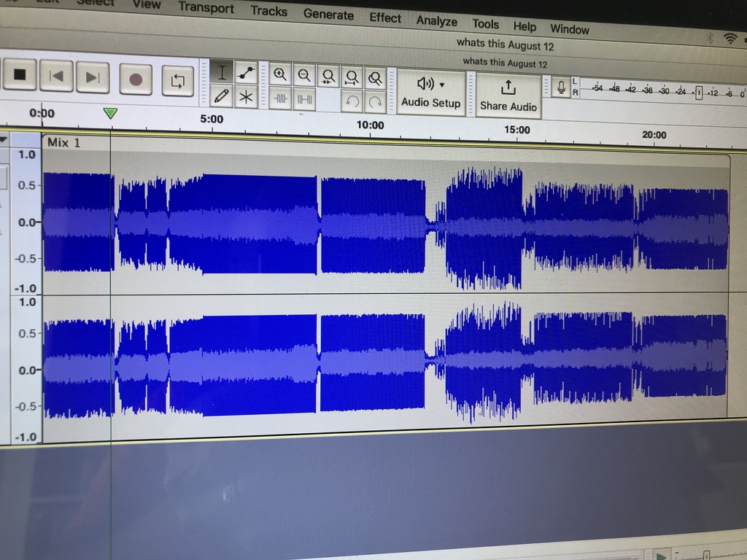747x560 pixels.
Task: Click the Stop playback button
Action: tap(20, 74)
